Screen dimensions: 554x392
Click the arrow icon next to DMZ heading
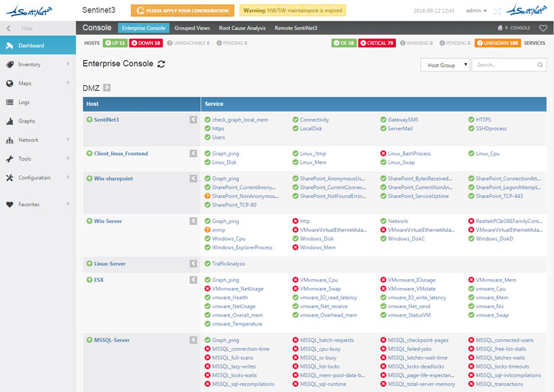coord(107,88)
